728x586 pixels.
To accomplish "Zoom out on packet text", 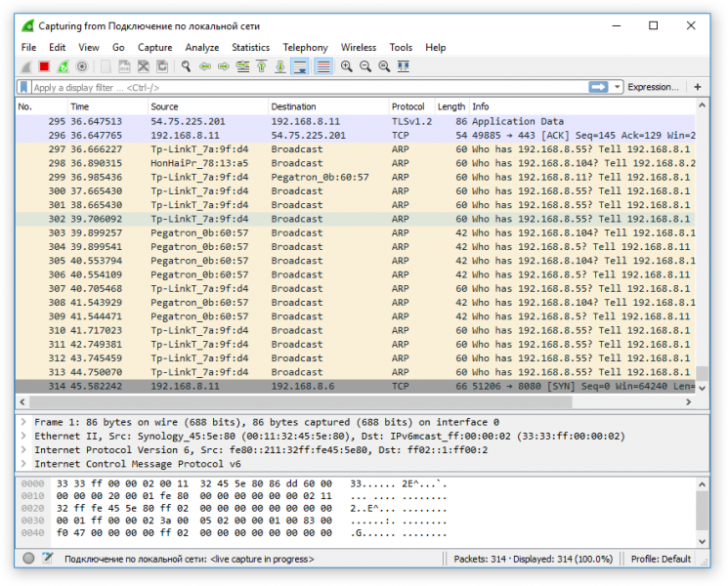I will (365, 66).
